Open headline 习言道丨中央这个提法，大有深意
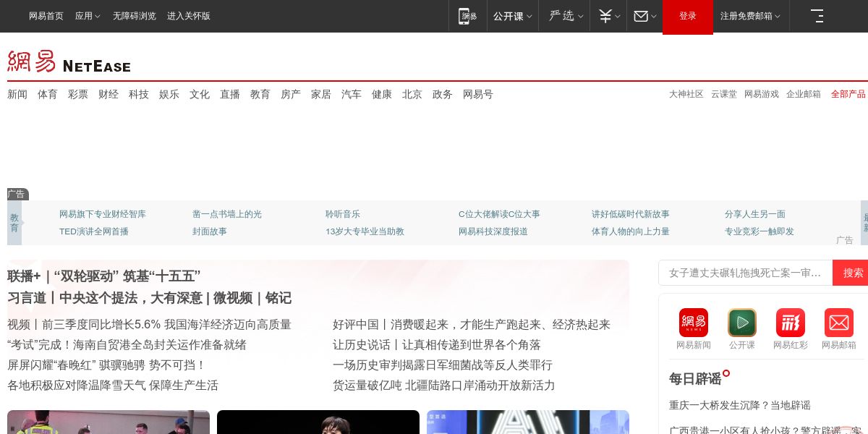 click(105, 298)
